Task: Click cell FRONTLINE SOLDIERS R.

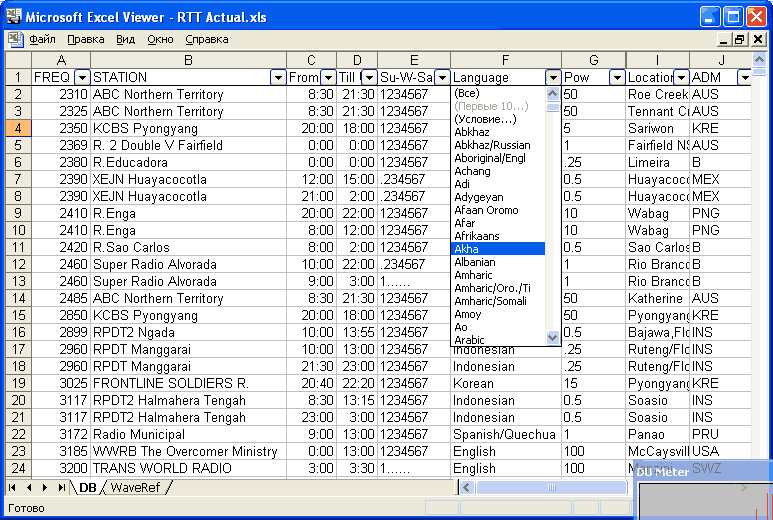Action: click(x=188, y=383)
